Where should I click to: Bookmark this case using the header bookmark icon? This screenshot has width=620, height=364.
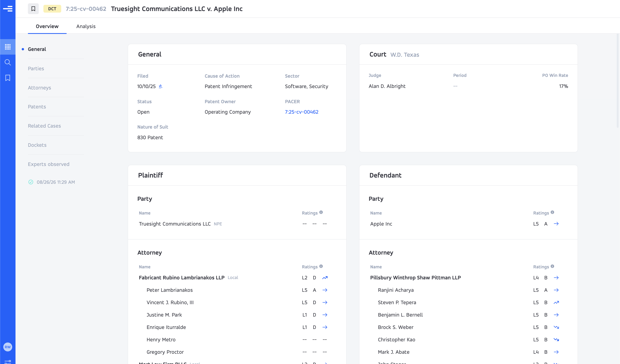click(x=33, y=9)
